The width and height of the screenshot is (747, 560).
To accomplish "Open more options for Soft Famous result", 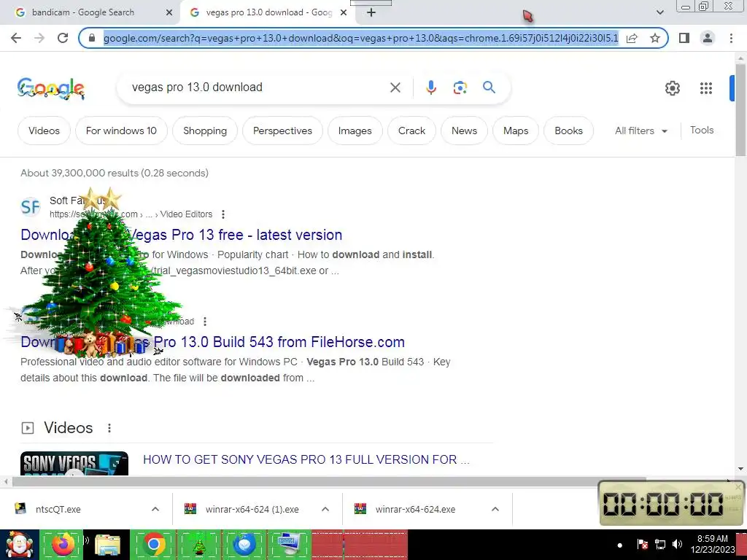I will 223,214.
